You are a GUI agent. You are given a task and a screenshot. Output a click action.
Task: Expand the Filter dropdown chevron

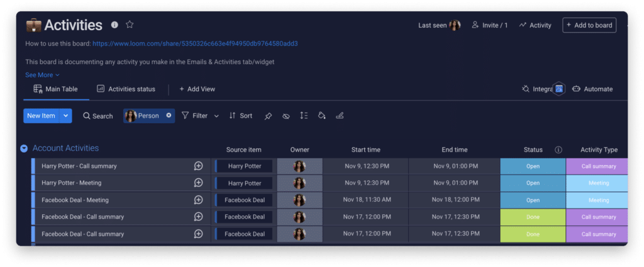216,116
